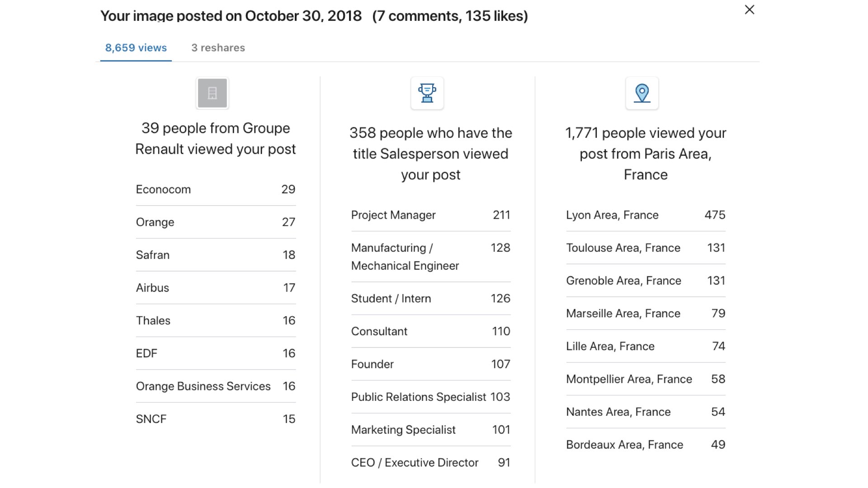Screen dimensions: 868x488
Task: Select Manufacturing / Mechanical Engineer entry
Action: coord(431,257)
